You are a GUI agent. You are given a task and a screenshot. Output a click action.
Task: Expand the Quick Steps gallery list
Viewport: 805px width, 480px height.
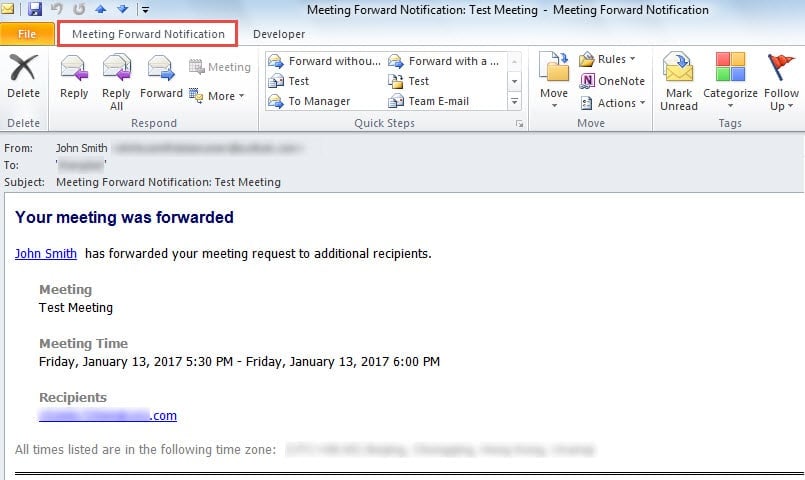(514, 101)
